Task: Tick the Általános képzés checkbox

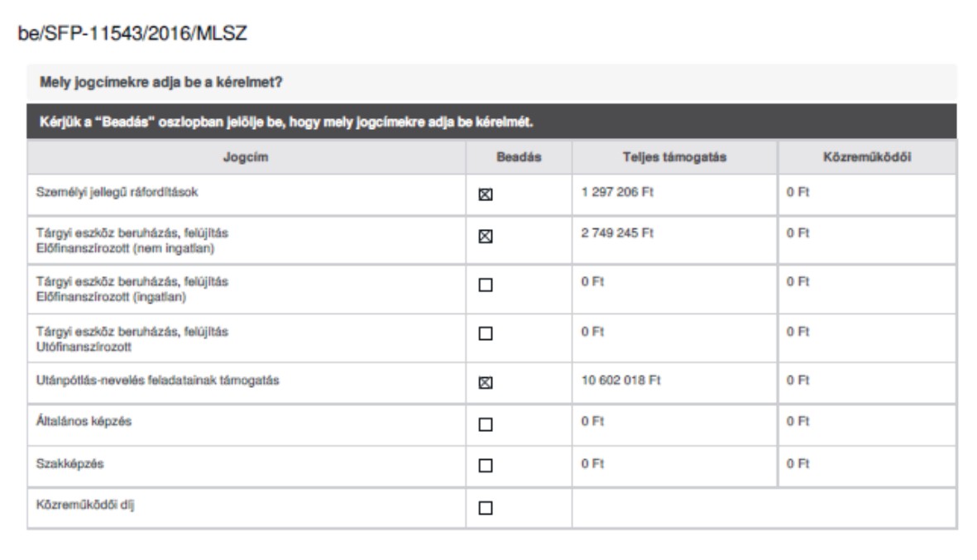Action: tap(486, 424)
